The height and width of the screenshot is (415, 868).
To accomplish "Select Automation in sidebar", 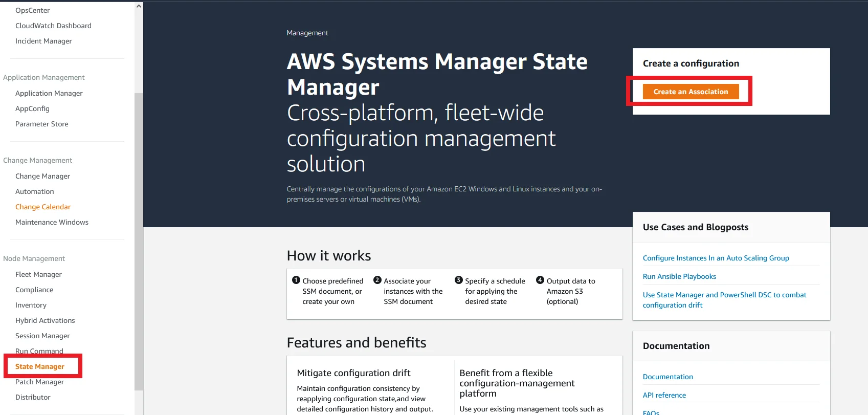I will point(34,191).
